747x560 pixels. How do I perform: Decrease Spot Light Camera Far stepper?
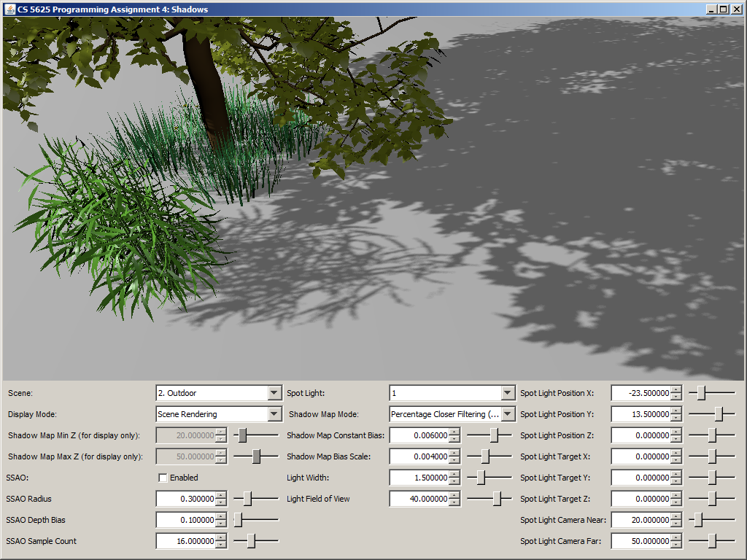coord(676,545)
